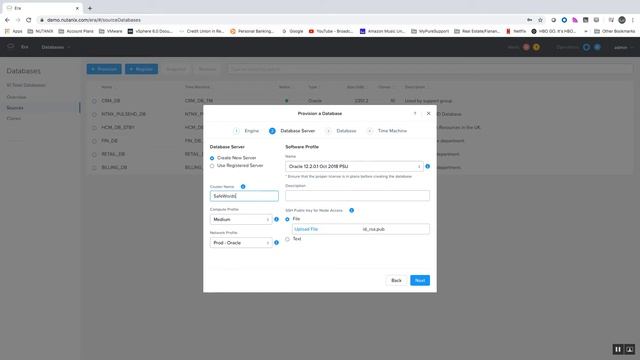Open the admin user dropdown
The image size is (640, 360).
click(623, 47)
